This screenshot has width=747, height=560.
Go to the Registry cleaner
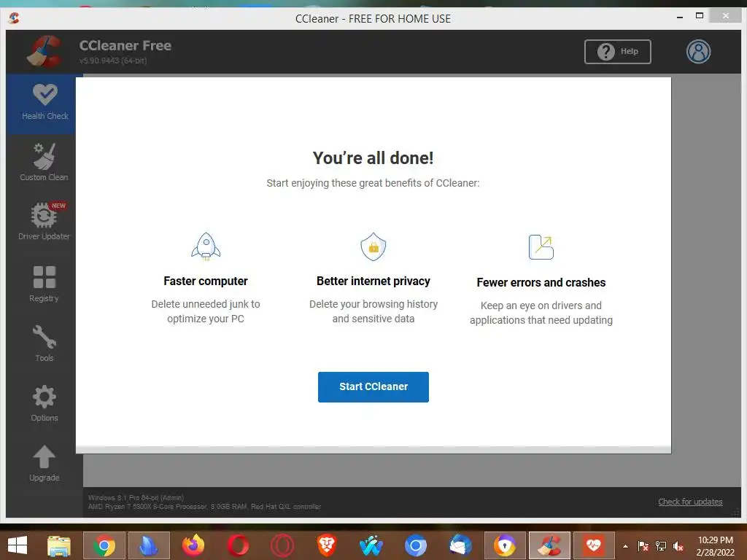coord(44,284)
